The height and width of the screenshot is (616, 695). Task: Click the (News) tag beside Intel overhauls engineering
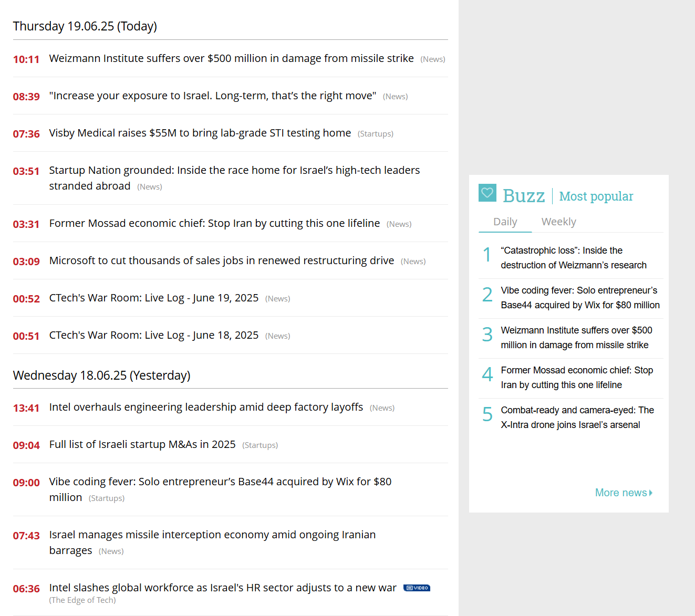click(x=382, y=408)
